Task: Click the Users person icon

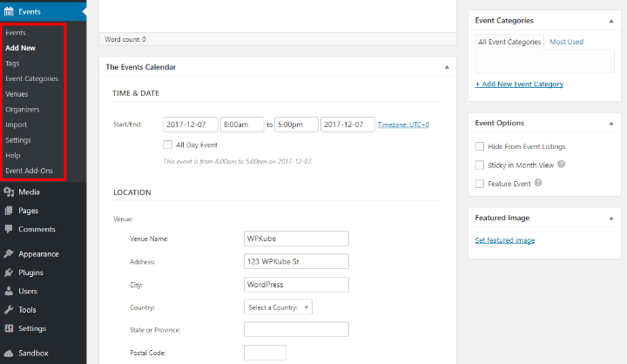Action: (9, 291)
